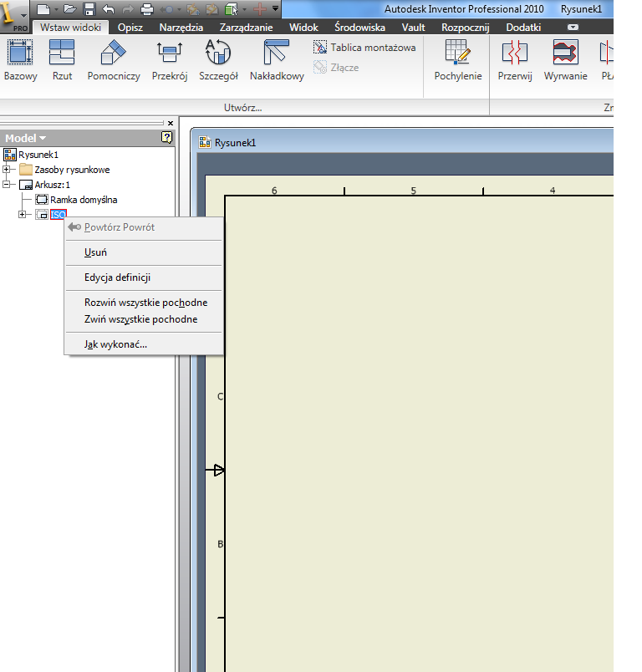Print the drawing via printer icon
Image resolution: width=642 pixels, height=672 pixels.
pyautogui.click(x=147, y=9)
